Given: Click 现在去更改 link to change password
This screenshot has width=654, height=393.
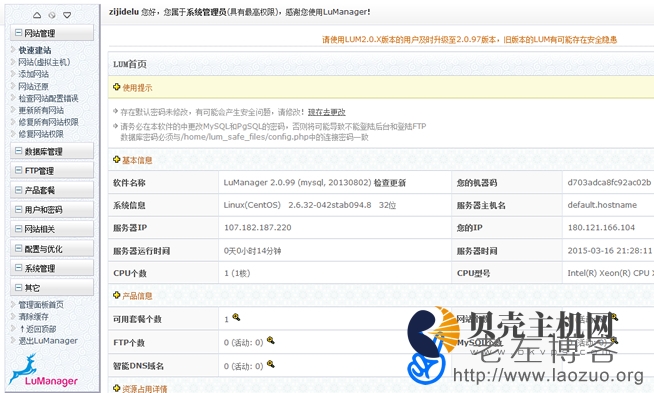Looking at the screenshot, I should pyautogui.click(x=327, y=112).
